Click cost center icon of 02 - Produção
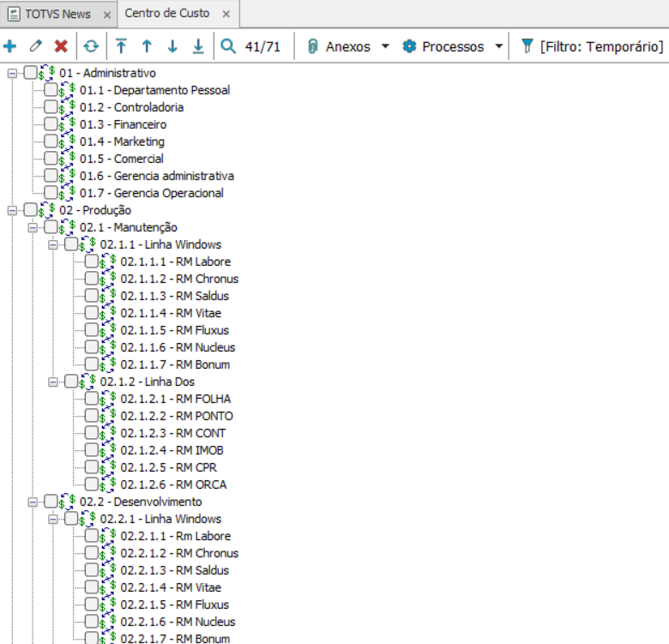The image size is (669, 644). click(x=47, y=210)
